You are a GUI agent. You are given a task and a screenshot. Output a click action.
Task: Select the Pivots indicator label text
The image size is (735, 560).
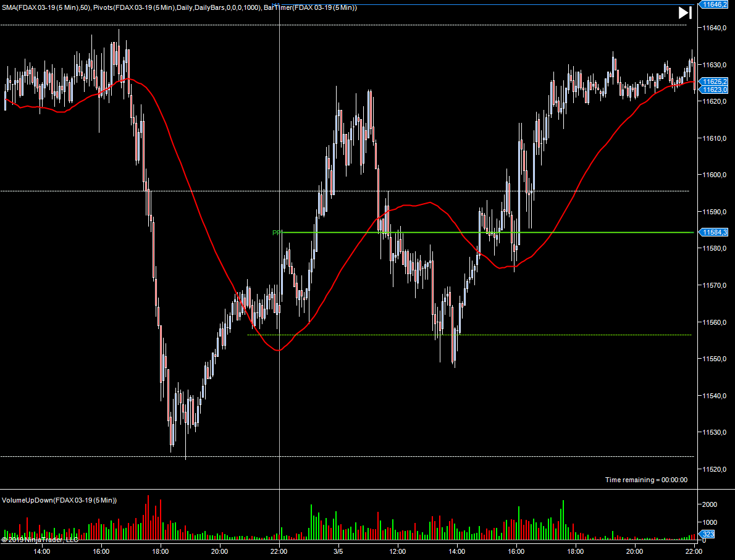(178, 7)
